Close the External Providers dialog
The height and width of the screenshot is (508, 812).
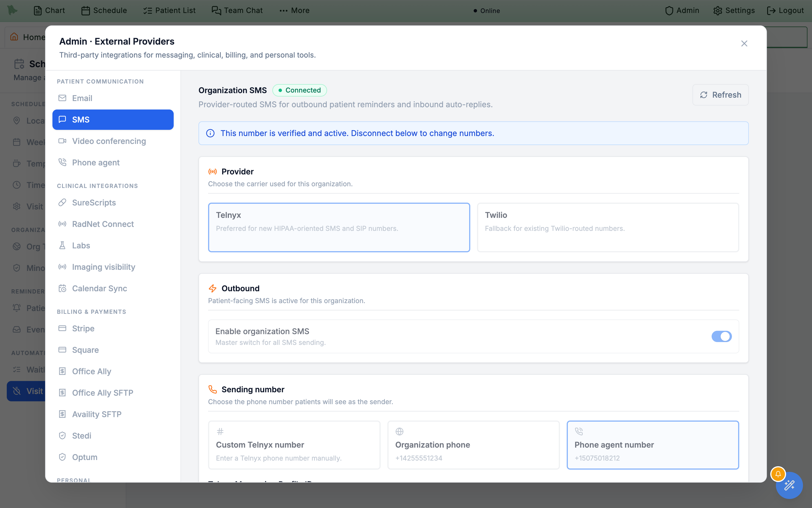tap(744, 43)
